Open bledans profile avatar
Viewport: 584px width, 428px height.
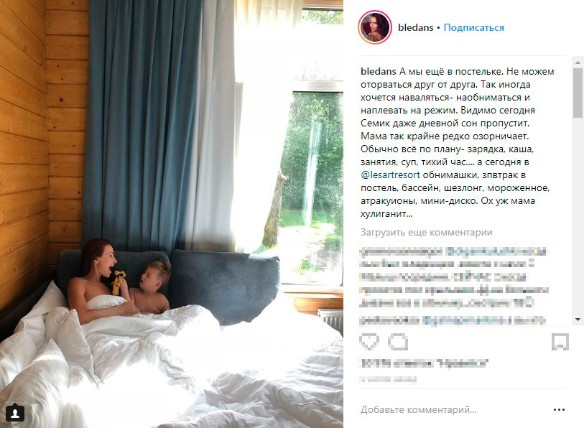tap(375, 28)
